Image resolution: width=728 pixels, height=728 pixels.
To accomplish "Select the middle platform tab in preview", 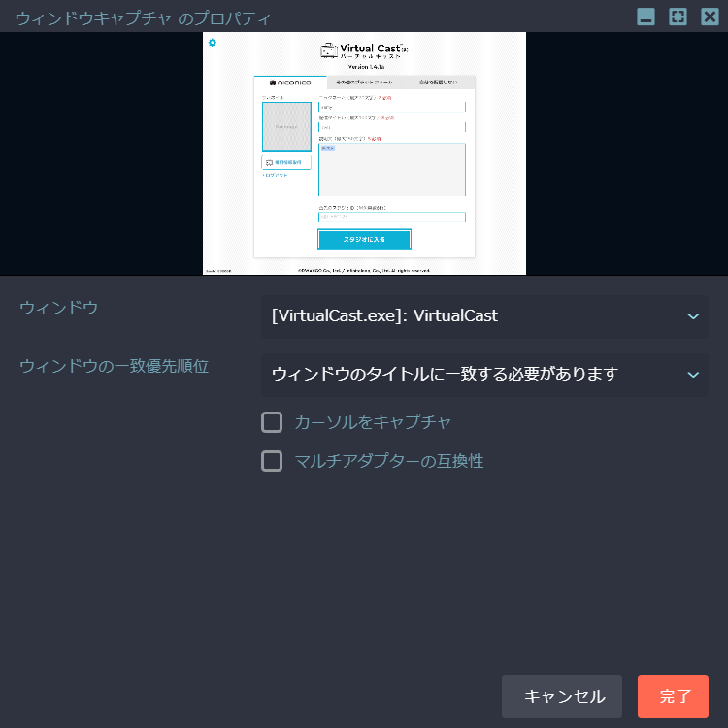I will coord(364,83).
